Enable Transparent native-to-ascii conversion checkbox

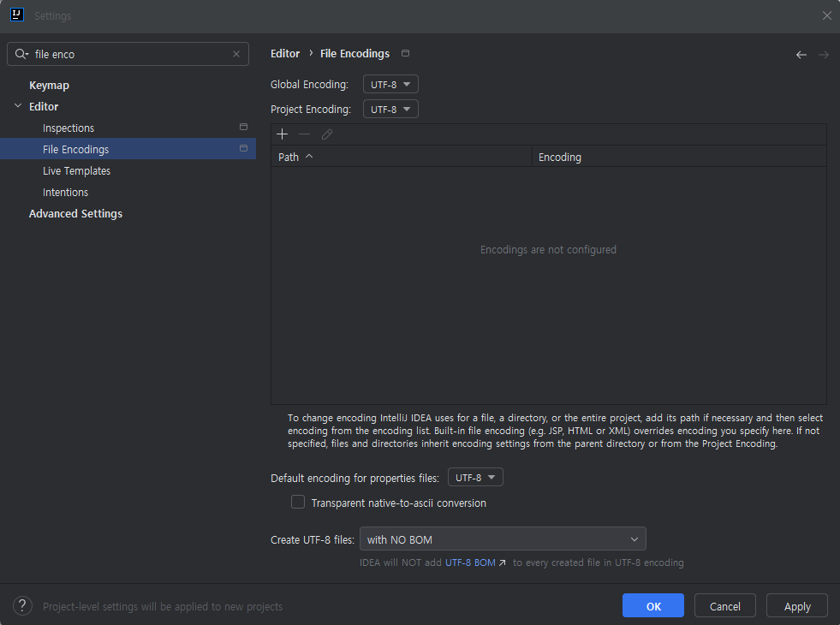coord(298,502)
